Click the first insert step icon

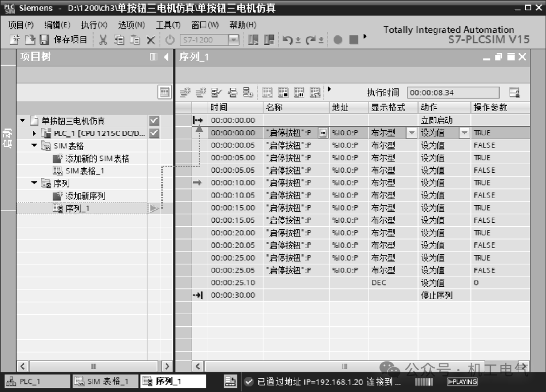[x=185, y=92]
